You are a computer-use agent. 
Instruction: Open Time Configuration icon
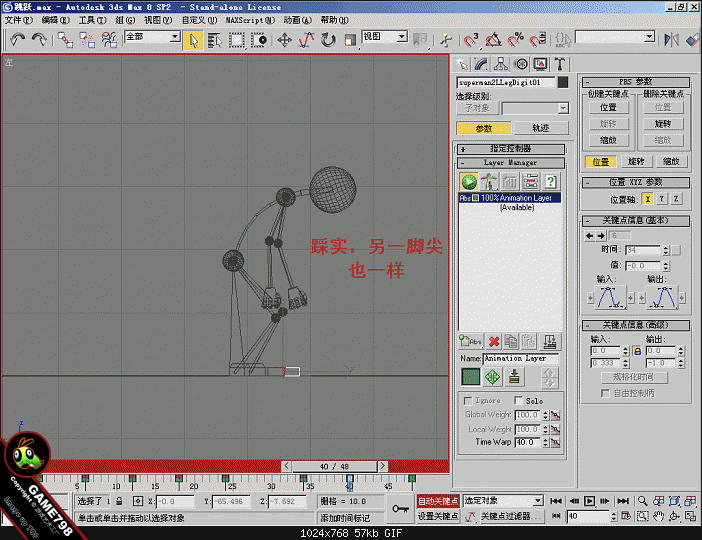pyautogui.click(x=626, y=516)
